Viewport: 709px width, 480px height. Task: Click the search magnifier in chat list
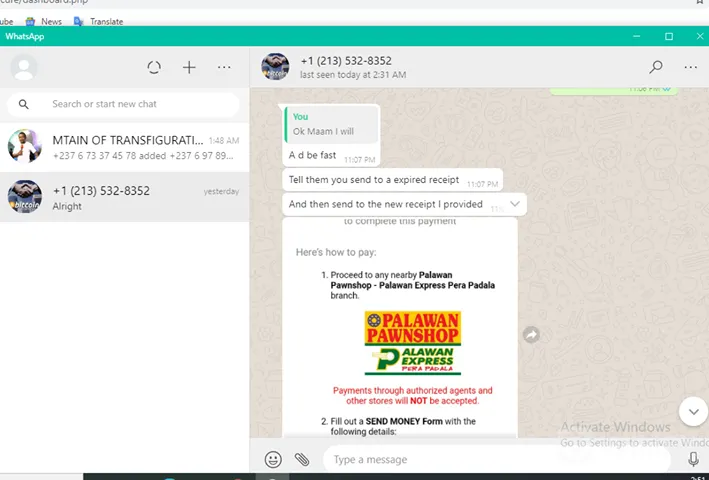(x=24, y=104)
